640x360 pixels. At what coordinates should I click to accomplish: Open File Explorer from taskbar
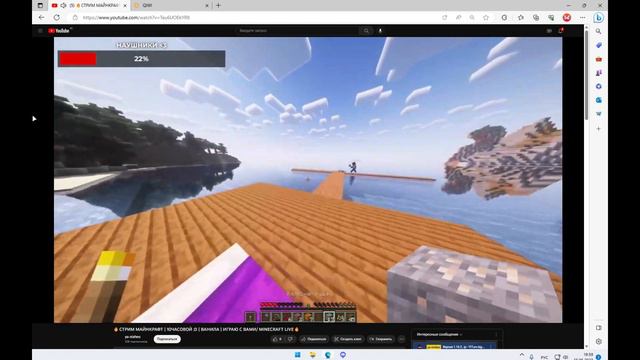[313, 355]
